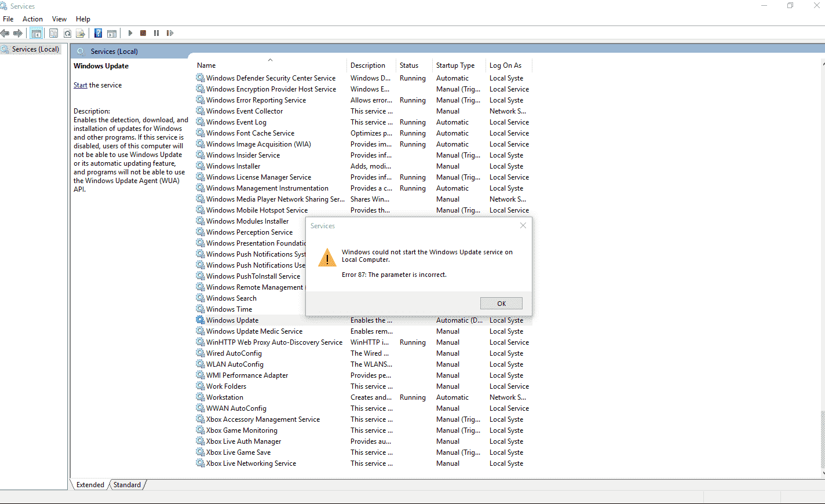
Task: Sort by the Log On As column
Action: pos(509,65)
